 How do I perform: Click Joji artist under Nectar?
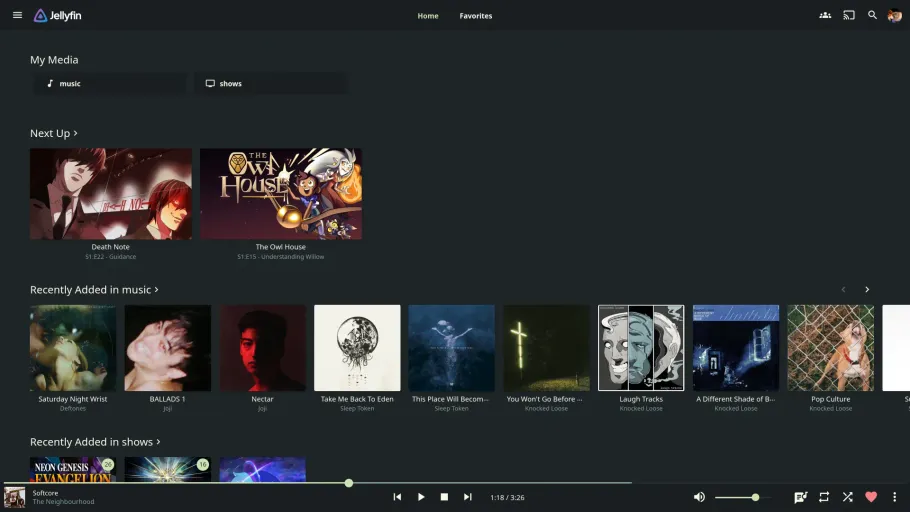262,409
